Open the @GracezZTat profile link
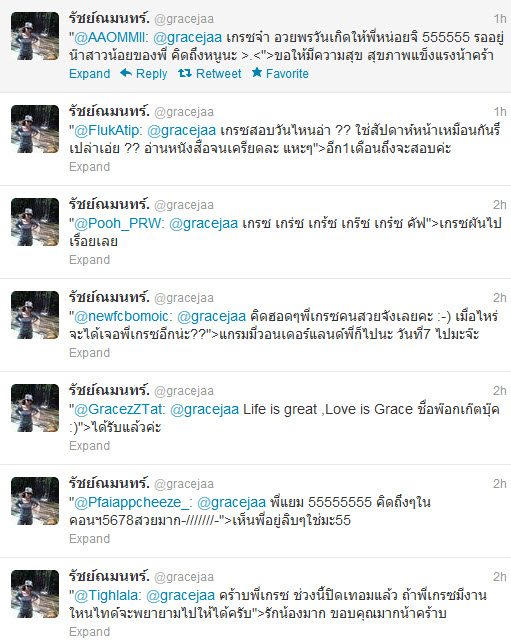The width and height of the screenshot is (511, 642). point(118,409)
